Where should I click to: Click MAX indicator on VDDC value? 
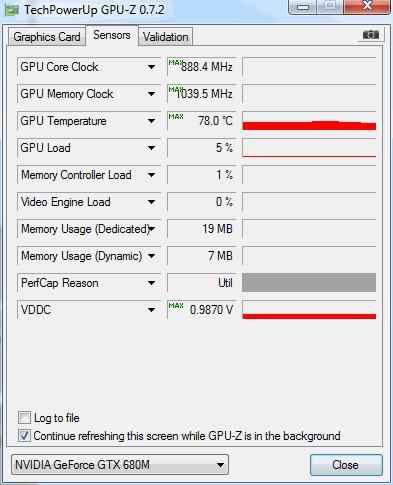pos(176,306)
